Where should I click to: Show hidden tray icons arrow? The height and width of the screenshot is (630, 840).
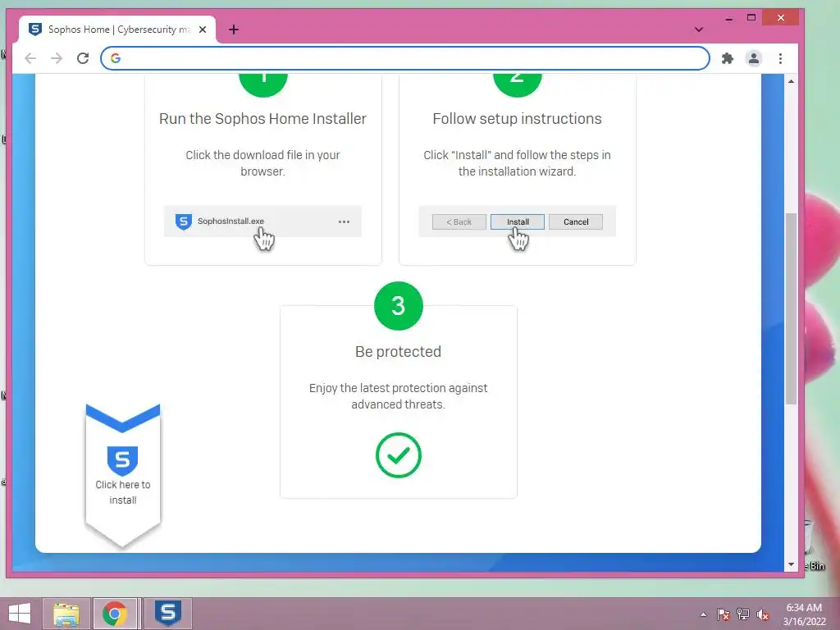pyautogui.click(x=703, y=614)
